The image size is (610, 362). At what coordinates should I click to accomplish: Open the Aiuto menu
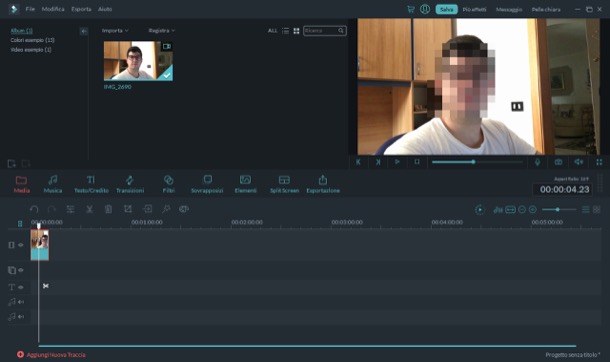[105, 9]
